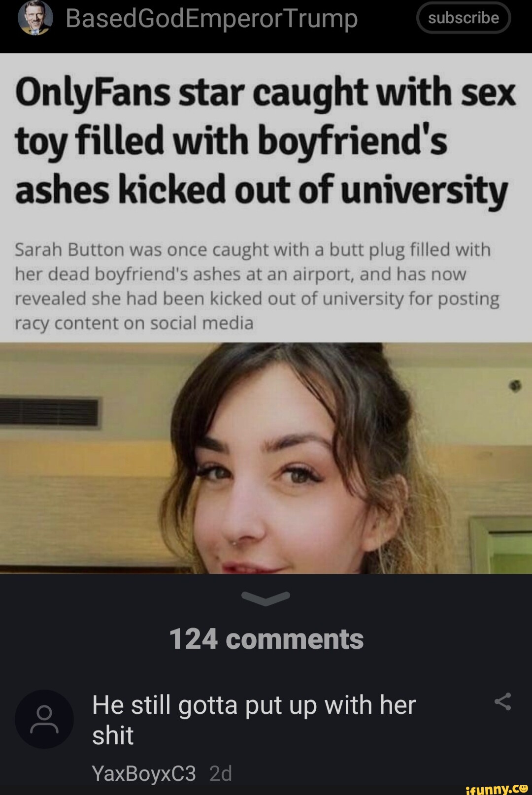Share YaxBoyxC3's comment
The width and height of the screenshot is (532, 795).
pyautogui.click(x=503, y=701)
